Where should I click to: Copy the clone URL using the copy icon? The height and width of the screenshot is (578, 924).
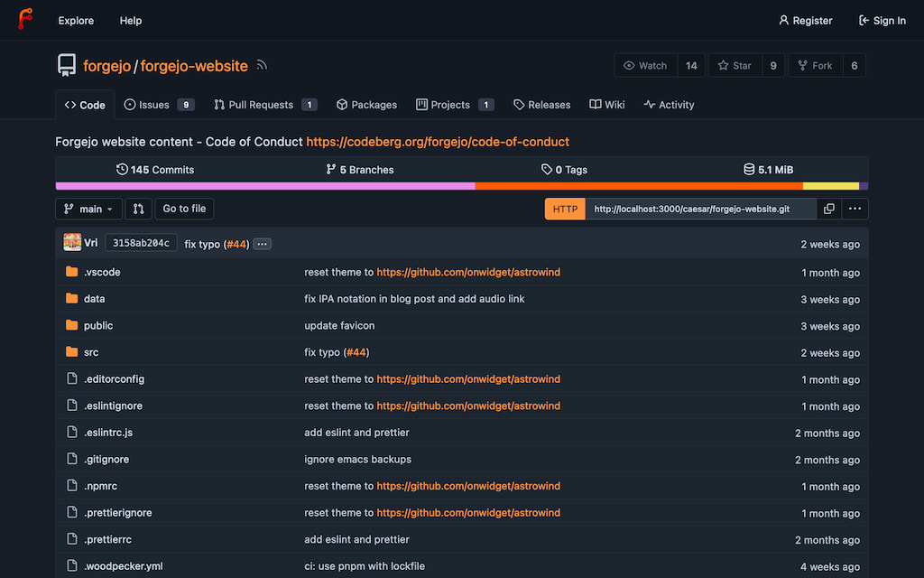tap(829, 209)
